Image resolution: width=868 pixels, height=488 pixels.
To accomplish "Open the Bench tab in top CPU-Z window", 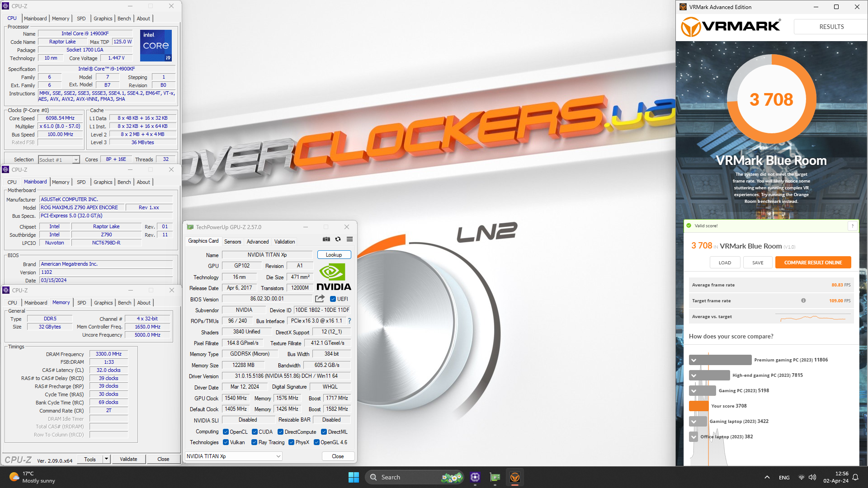I will coord(124,19).
